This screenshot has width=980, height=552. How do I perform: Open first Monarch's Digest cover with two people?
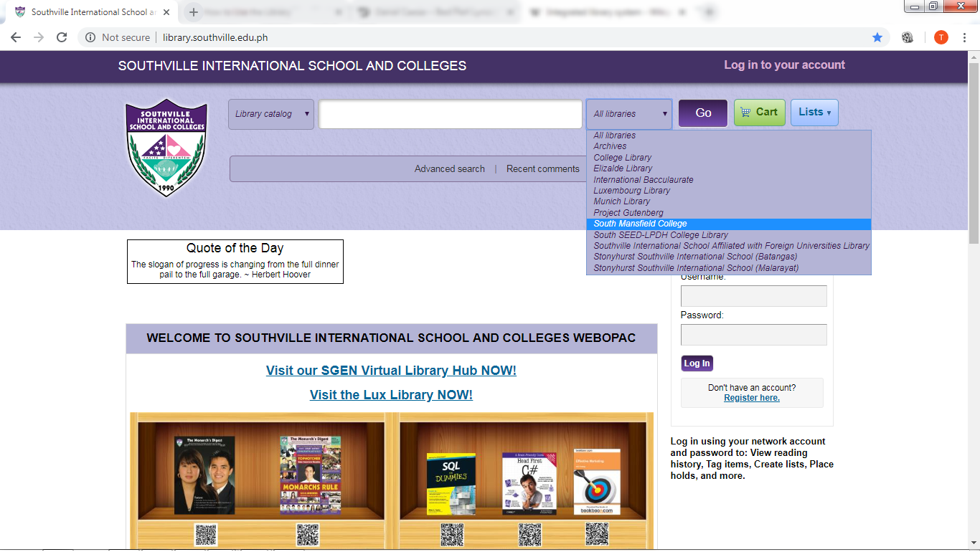tap(205, 475)
